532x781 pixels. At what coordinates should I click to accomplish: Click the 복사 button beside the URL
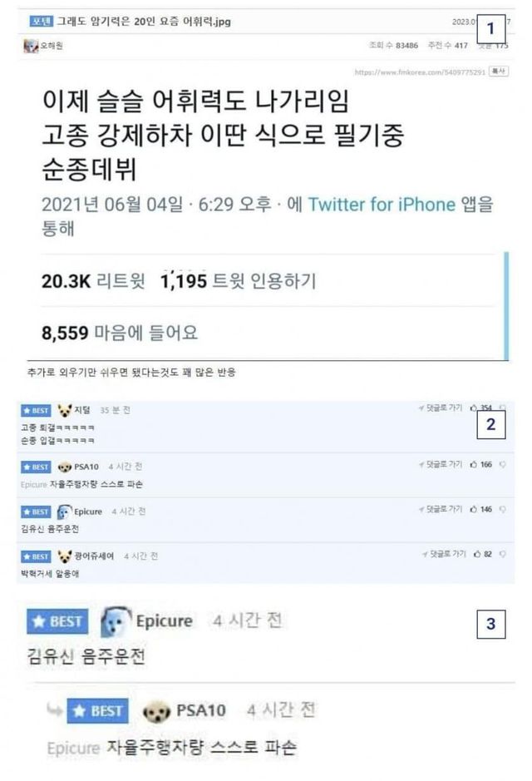pos(499,72)
